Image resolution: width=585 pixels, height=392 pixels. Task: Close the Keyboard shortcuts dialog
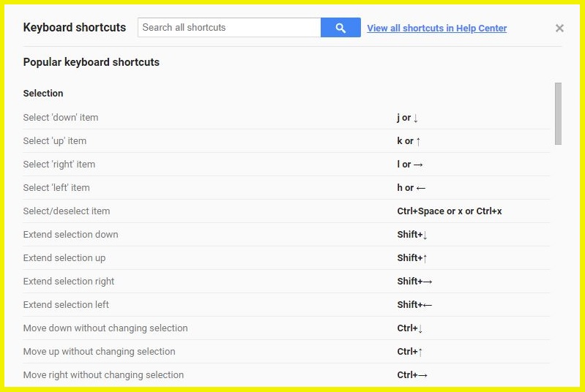[x=559, y=28]
